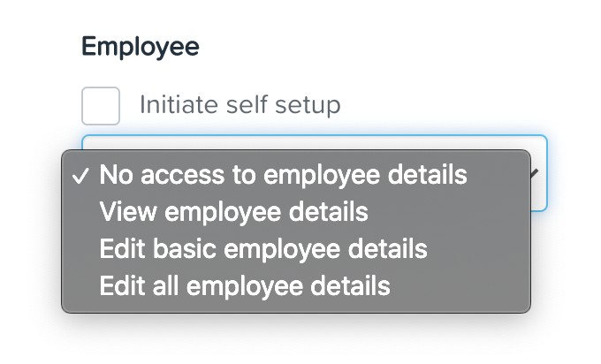Select 'Edit all employee details' option
This screenshot has height=364, width=601.
click(296, 286)
